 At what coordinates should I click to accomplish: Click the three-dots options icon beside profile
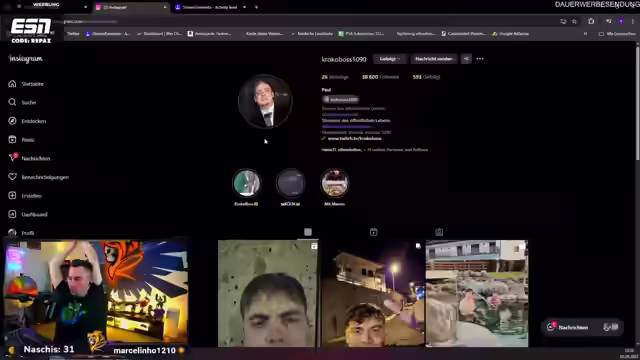[480, 59]
